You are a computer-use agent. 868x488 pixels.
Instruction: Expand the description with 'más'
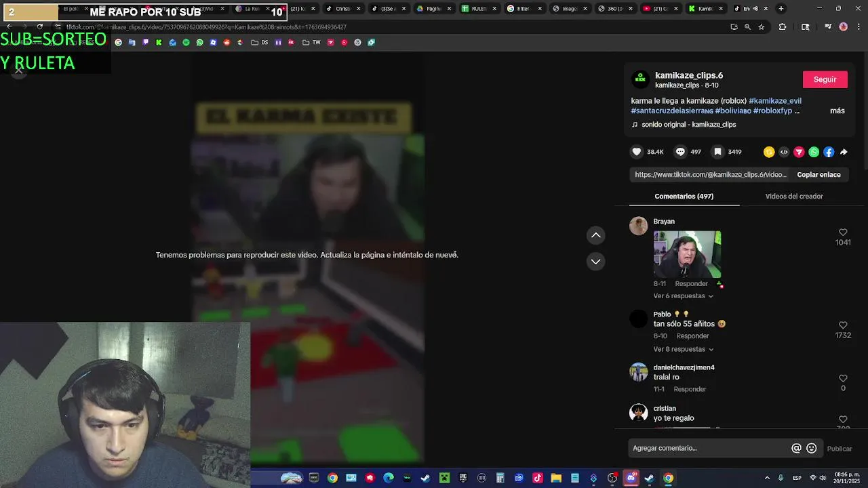837,110
